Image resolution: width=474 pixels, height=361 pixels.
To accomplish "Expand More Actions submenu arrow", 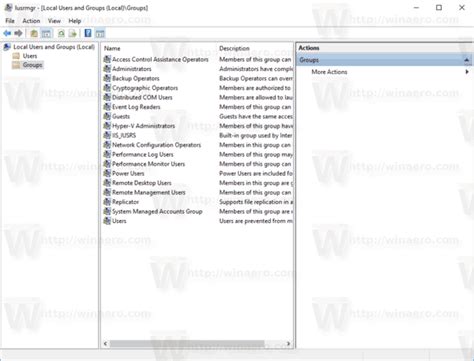I will (x=467, y=72).
